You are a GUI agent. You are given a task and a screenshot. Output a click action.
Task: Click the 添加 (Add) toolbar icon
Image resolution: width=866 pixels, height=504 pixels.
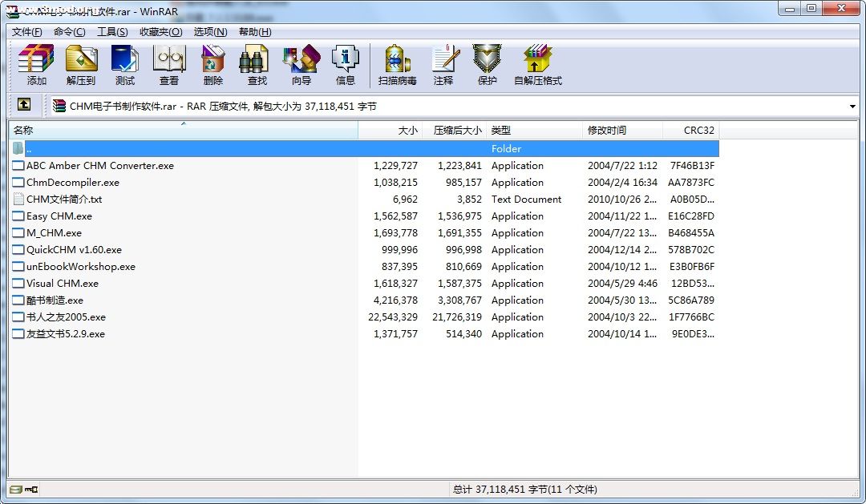tap(36, 64)
